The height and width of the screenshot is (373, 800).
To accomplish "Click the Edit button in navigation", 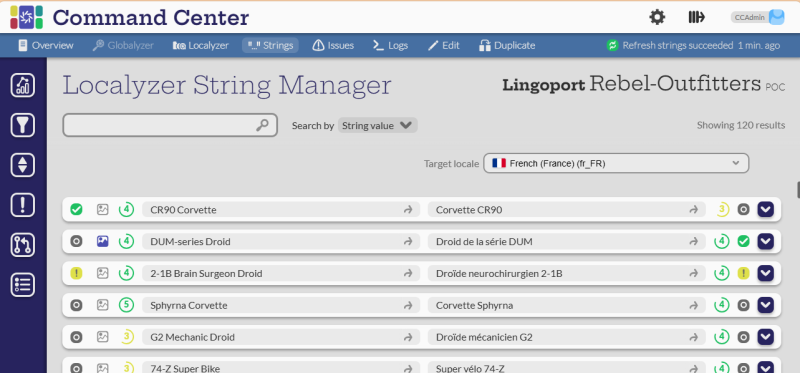I will [x=443, y=45].
